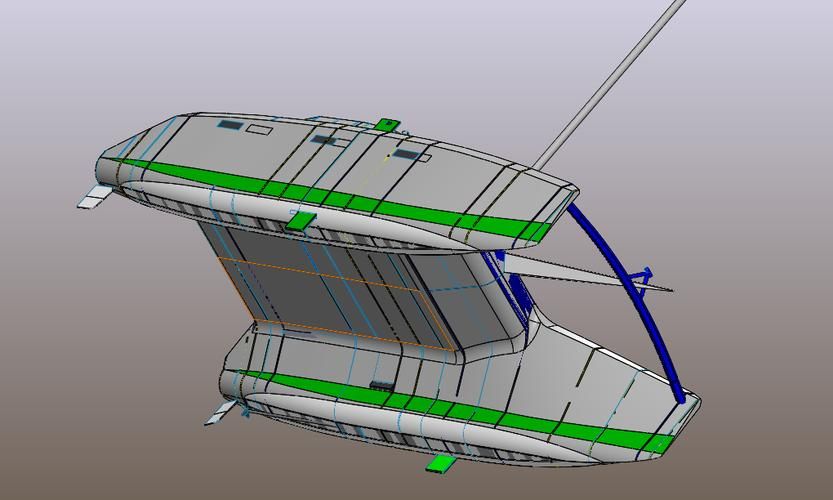Pick the green tab under the upper hull
Screen dimensions: 833x500
(x=301, y=221)
